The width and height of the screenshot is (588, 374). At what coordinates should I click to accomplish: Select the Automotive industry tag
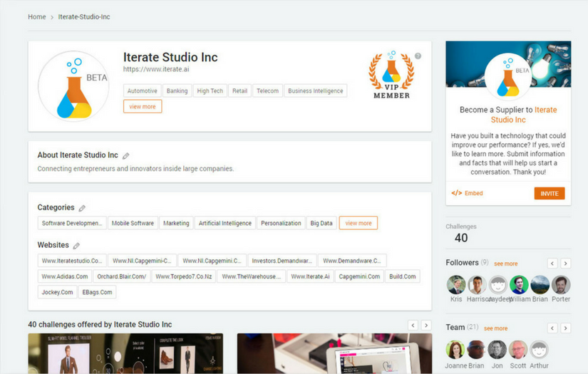tap(142, 90)
